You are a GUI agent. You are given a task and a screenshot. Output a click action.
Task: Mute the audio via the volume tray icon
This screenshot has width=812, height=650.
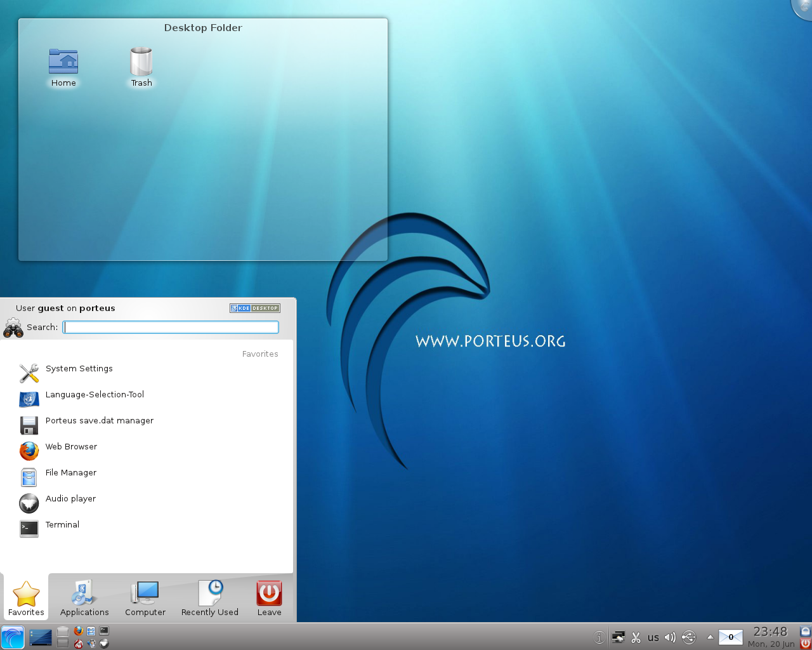(670, 637)
